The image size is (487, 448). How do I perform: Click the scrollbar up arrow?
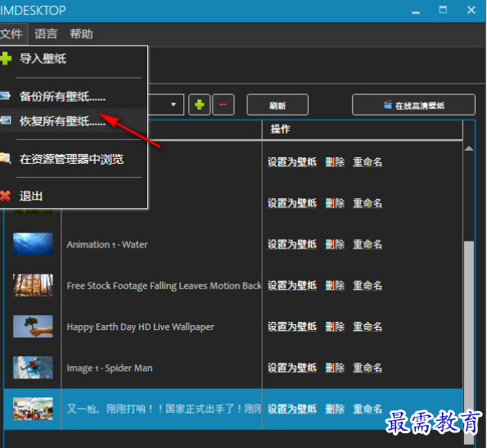[x=469, y=148]
